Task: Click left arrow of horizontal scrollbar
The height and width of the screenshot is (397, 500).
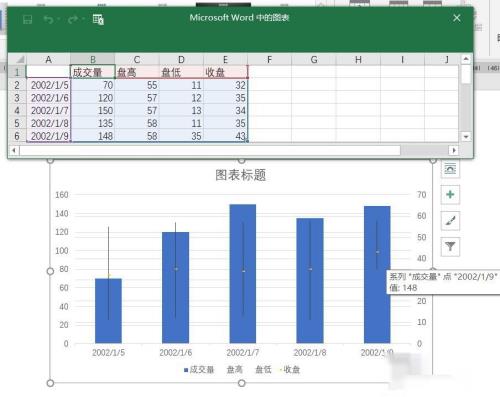Action: (14, 150)
